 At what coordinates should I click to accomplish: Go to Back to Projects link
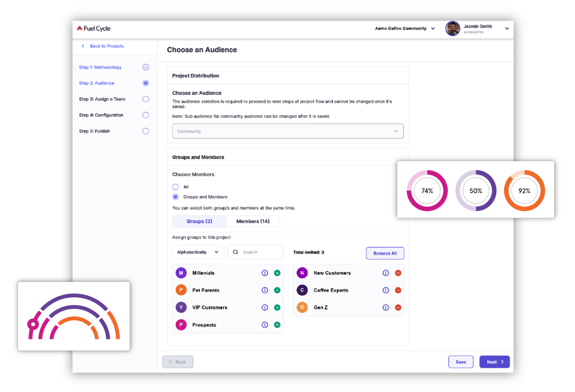(x=106, y=46)
